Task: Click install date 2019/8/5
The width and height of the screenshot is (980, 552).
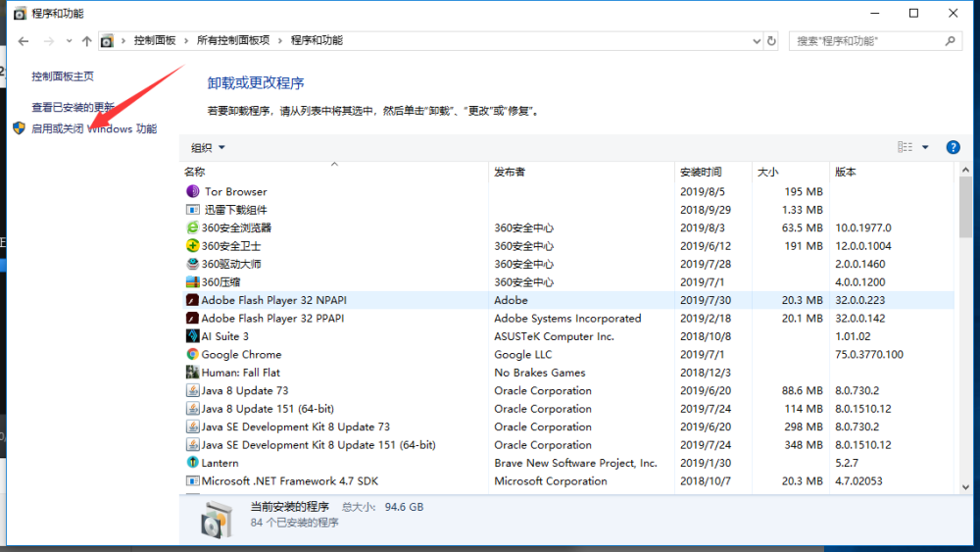Action: tap(702, 192)
